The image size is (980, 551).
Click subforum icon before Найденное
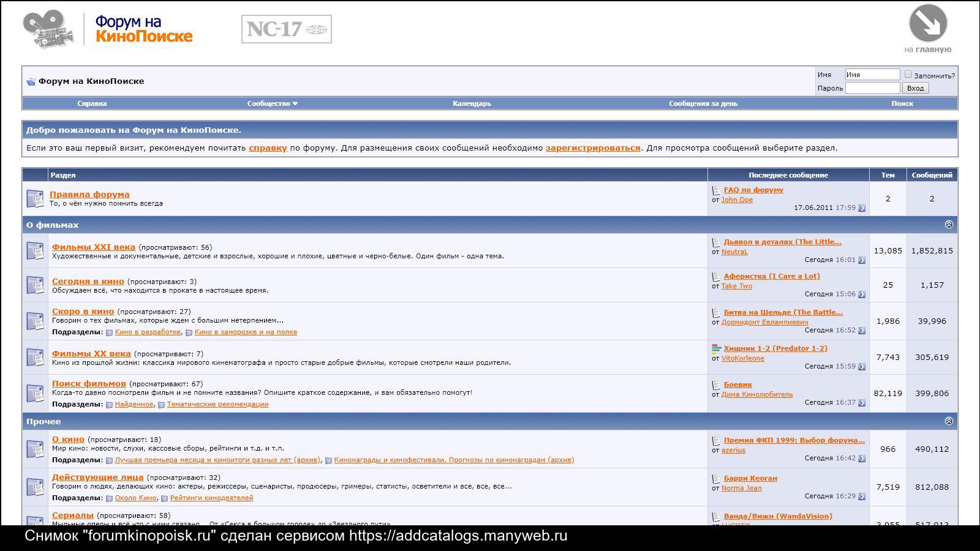tap(109, 405)
